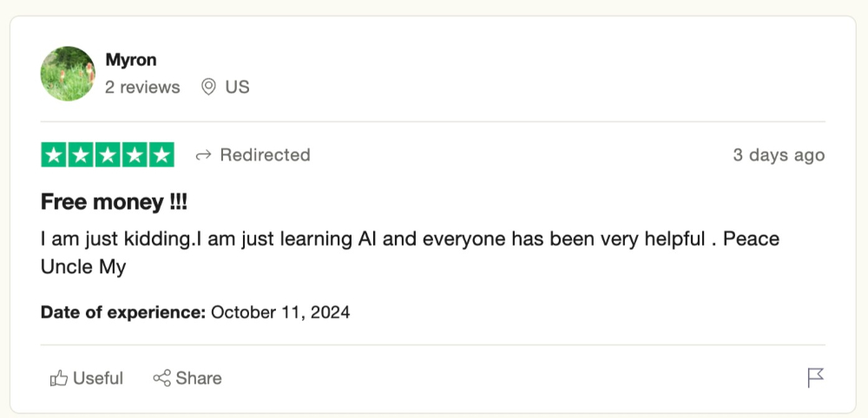Click the second green rating star

pyautogui.click(x=81, y=155)
